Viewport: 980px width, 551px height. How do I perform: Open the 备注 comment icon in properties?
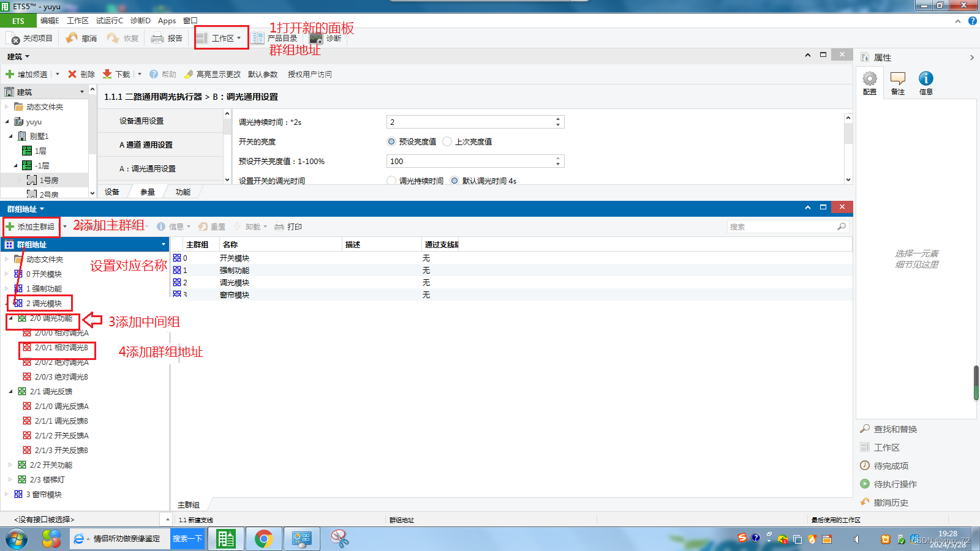tap(898, 78)
